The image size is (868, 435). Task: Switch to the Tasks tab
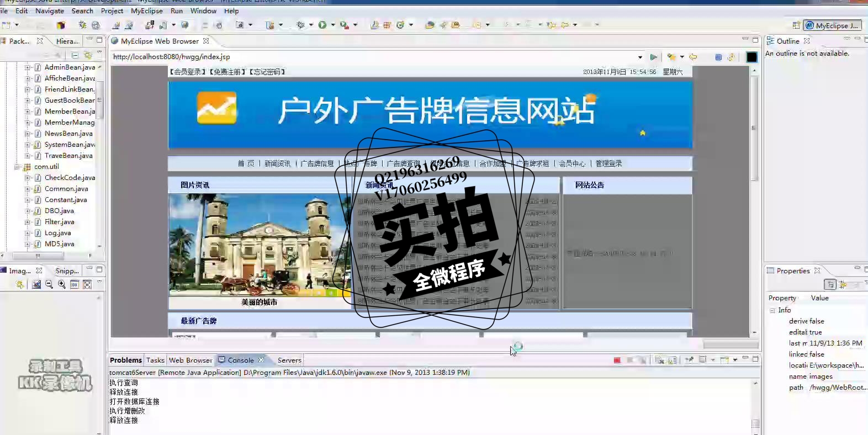pos(155,360)
